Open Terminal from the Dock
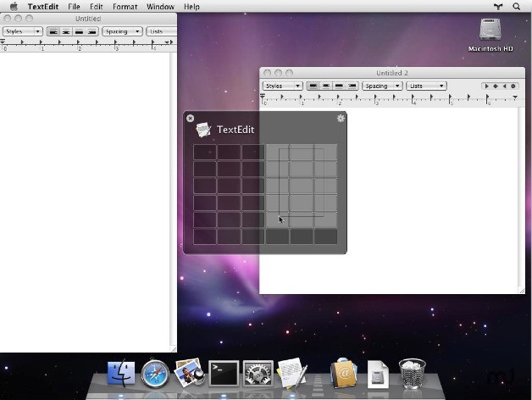The height and width of the screenshot is (400, 532). coord(223,373)
